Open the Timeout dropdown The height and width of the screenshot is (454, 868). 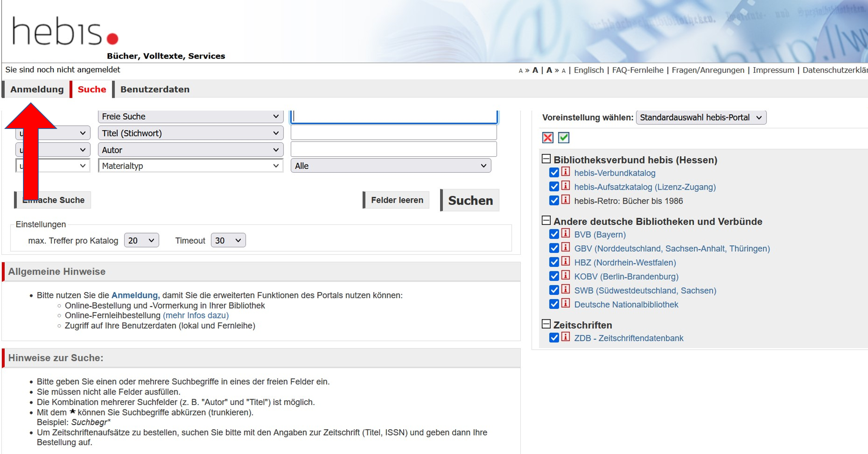pos(228,240)
